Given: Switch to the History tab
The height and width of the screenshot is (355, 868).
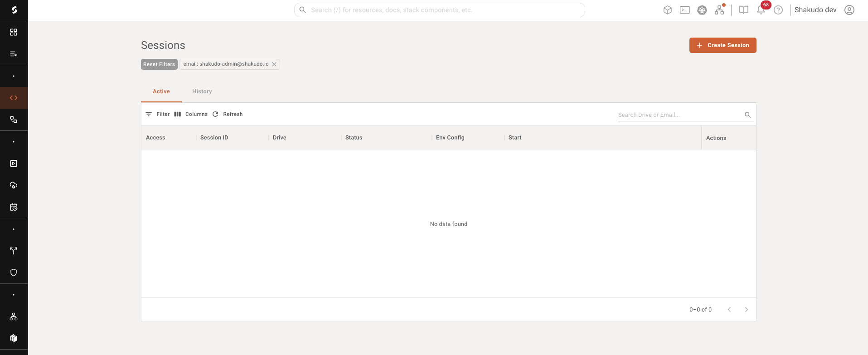Looking at the screenshot, I should (x=202, y=91).
